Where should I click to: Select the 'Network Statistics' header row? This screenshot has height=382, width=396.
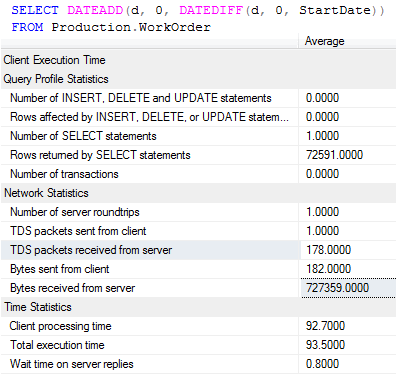coord(198,193)
